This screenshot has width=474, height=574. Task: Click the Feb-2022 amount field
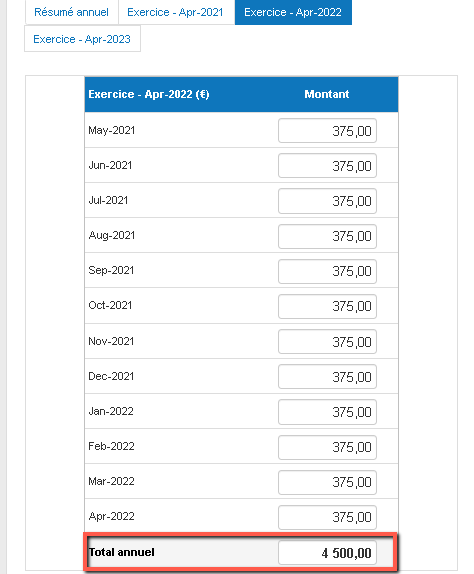tap(327, 447)
